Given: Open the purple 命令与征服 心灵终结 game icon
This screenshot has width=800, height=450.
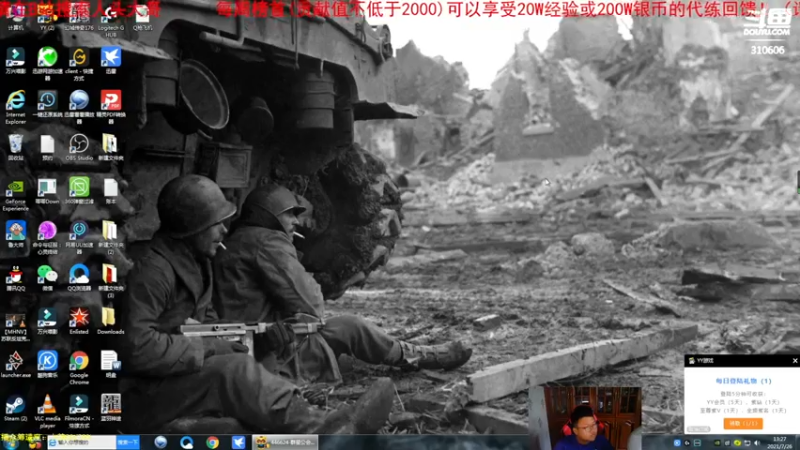Looking at the screenshot, I should click(x=47, y=237).
